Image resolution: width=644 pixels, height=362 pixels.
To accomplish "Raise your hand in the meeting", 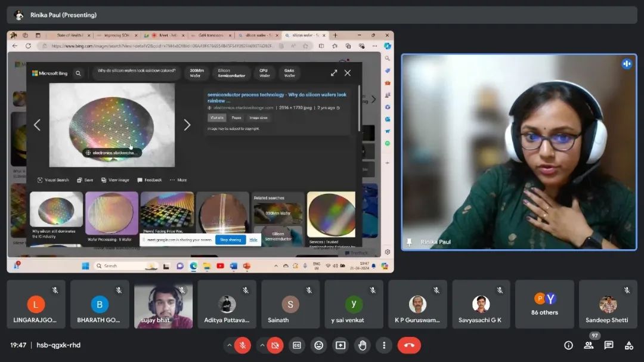I will point(363,345).
